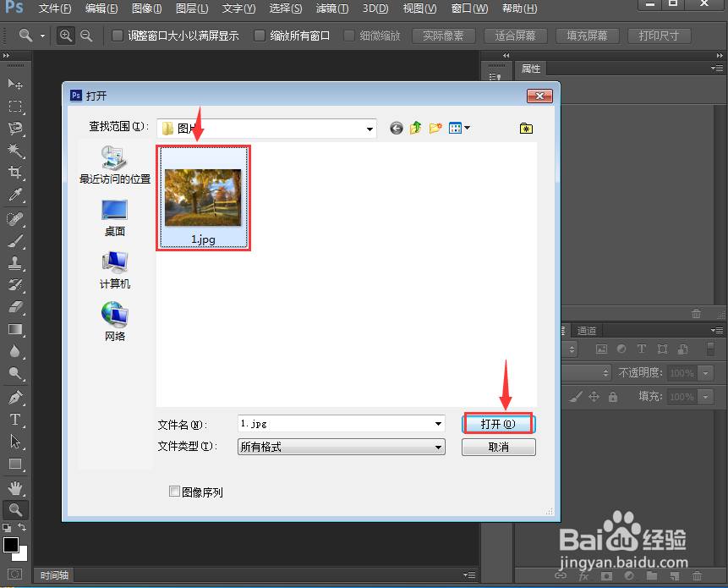
Task: Filter layers by type with the T icon
Action: pyautogui.click(x=642, y=349)
